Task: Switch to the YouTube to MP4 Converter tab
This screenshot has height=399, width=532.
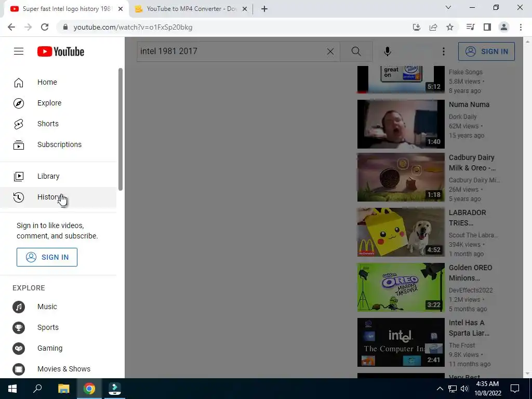Action: [191, 9]
